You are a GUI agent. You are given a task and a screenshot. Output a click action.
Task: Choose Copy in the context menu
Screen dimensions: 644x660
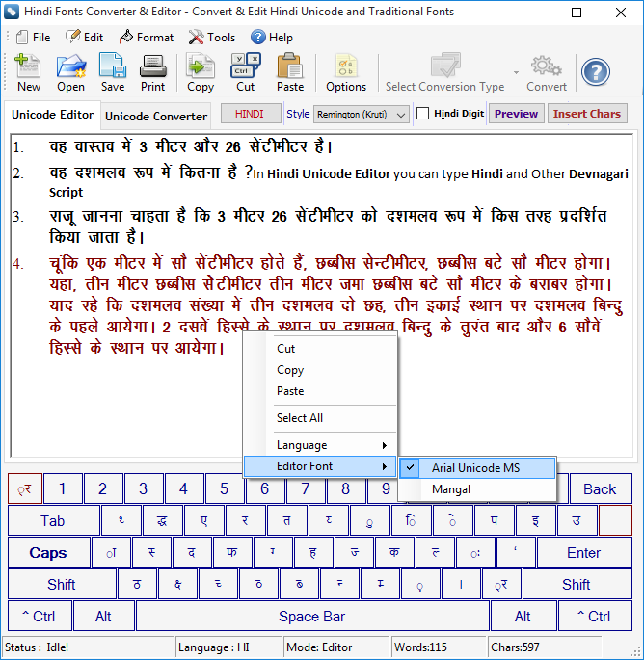(x=320, y=370)
